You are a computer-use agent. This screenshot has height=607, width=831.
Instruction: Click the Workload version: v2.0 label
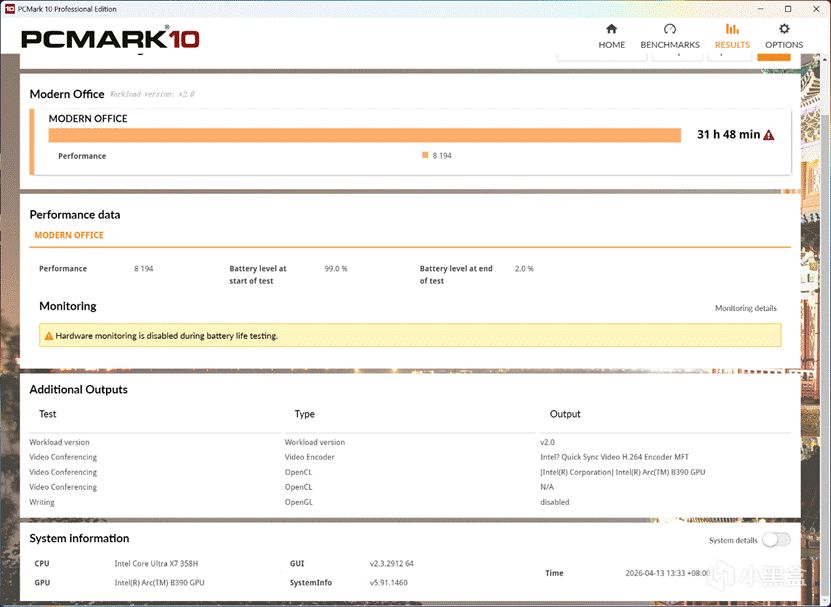pyautogui.click(x=152, y=94)
